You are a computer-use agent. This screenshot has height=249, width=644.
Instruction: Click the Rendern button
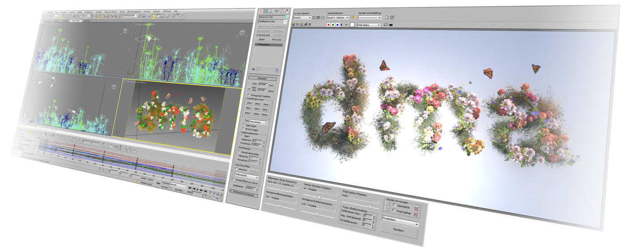[398, 232]
